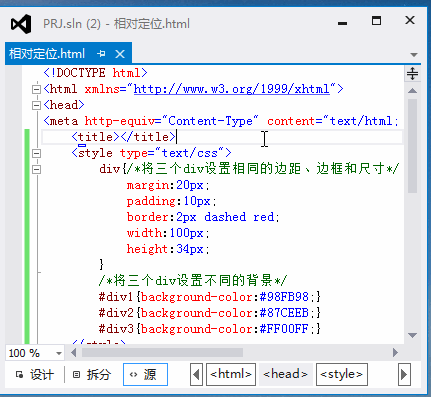431x397 pixels.
Task: Select the <html> tag in navigator
Action: (231, 374)
